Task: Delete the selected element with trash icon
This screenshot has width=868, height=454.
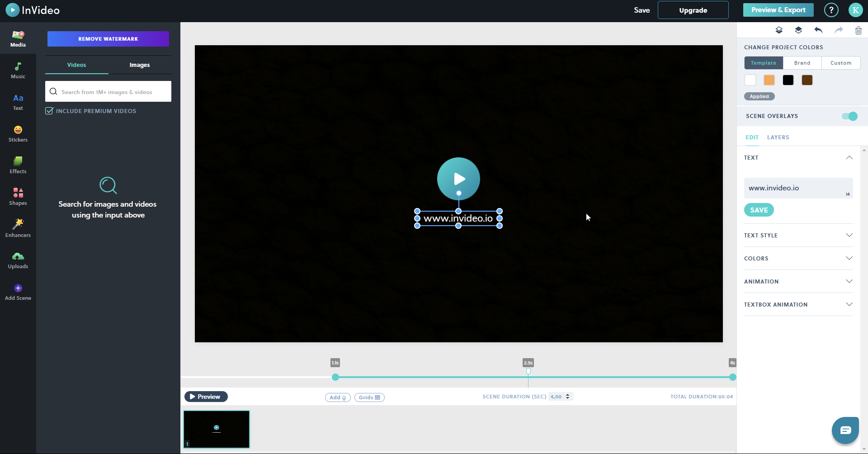Action: [x=858, y=30]
